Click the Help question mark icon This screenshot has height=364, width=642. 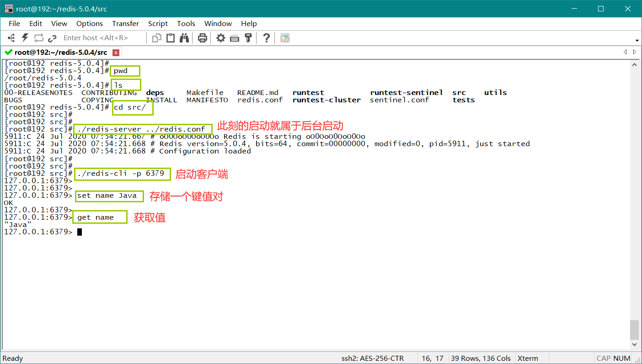(x=267, y=38)
